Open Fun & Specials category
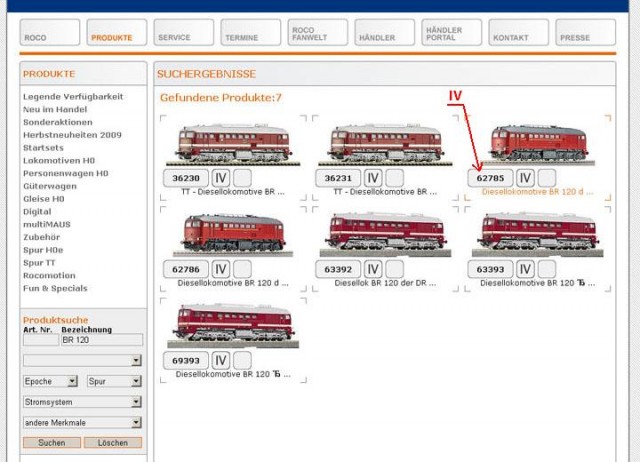This screenshot has width=640, height=462. (x=55, y=288)
